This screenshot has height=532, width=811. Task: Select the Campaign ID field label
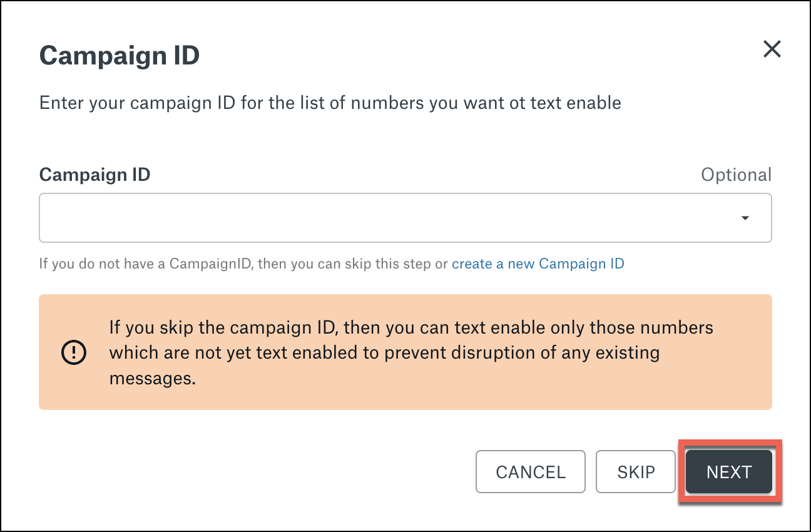pyautogui.click(x=94, y=175)
